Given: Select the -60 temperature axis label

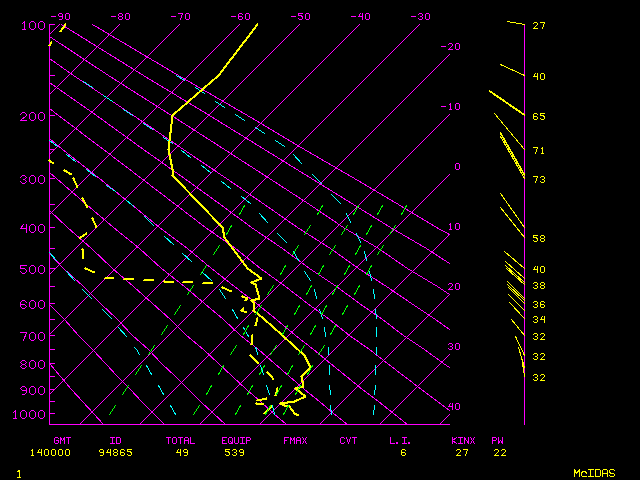Looking at the screenshot, I should [240, 17].
